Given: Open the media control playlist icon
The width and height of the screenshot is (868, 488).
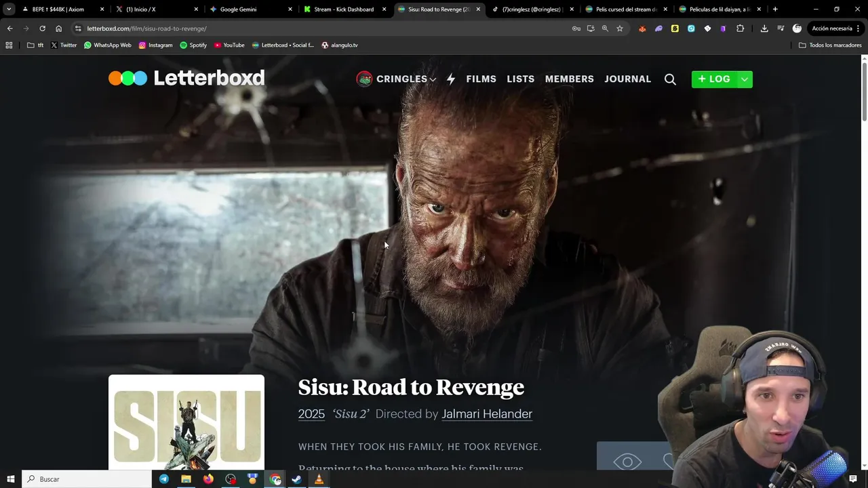Looking at the screenshot, I should click(781, 28).
